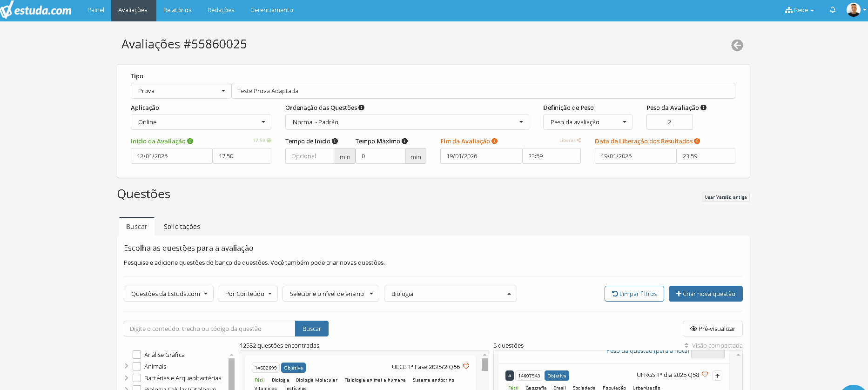
Task: Show info for Data de Liberação dos Resultados
Action: click(x=697, y=141)
